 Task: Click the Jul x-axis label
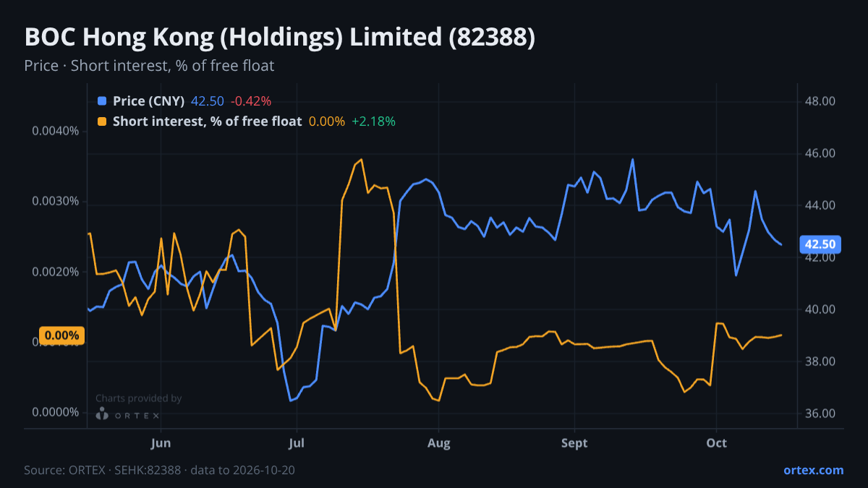(x=296, y=442)
